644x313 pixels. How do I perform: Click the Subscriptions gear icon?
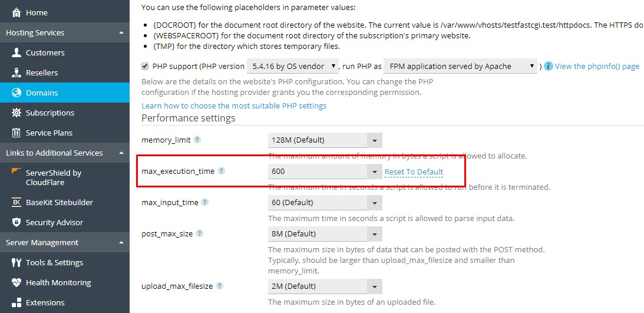pos(16,113)
